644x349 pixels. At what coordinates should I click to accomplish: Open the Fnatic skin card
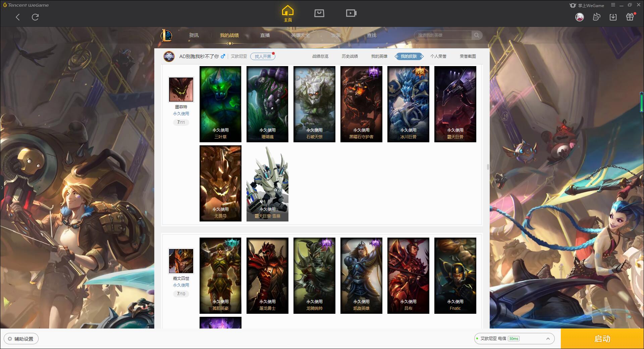(455, 276)
